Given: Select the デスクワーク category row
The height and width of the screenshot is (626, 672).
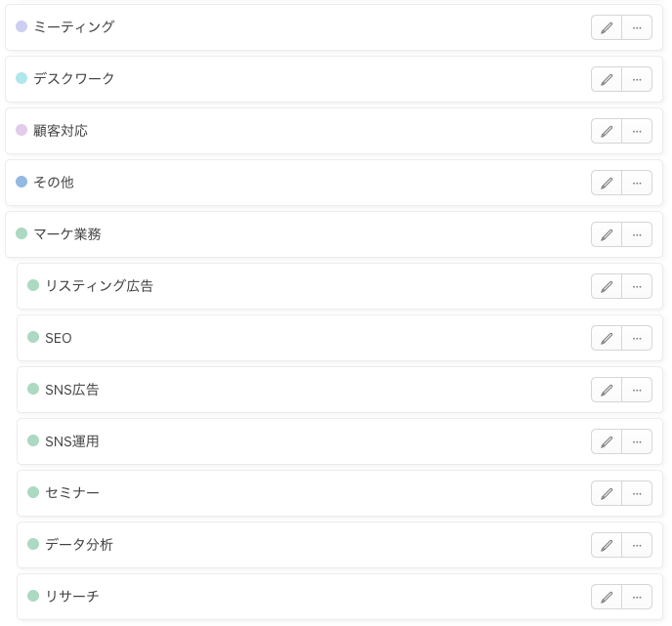Looking at the screenshot, I should click(x=74, y=79).
